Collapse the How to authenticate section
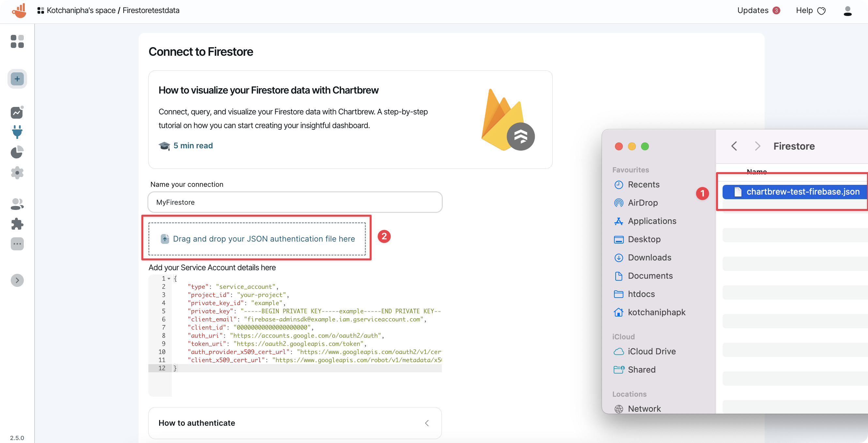 pos(427,423)
